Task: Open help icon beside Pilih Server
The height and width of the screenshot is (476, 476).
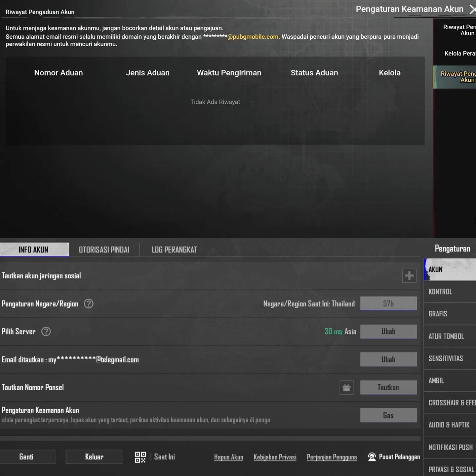Action: [x=46, y=332]
